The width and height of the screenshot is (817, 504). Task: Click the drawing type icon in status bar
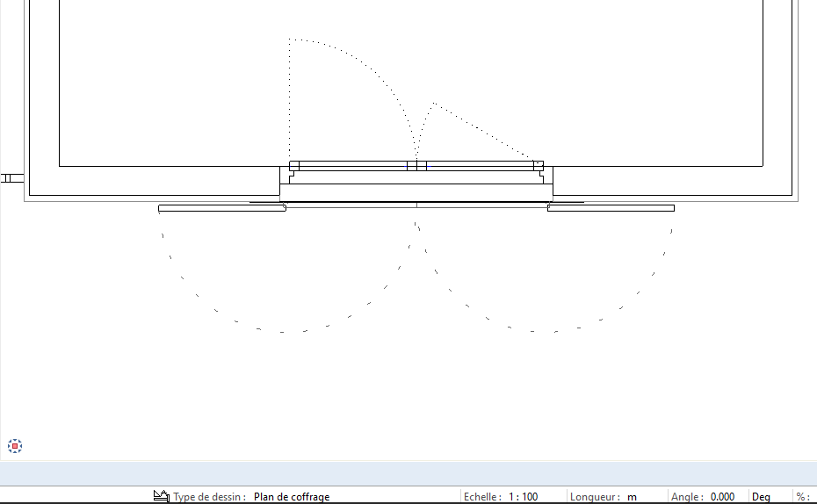[x=162, y=496]
